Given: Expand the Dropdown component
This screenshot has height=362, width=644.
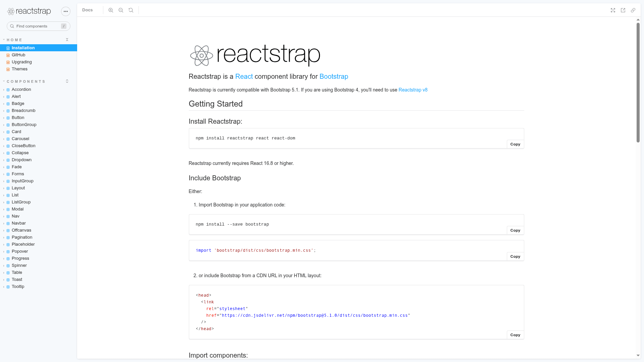Looking at the screenshot, I should [39, 160].
